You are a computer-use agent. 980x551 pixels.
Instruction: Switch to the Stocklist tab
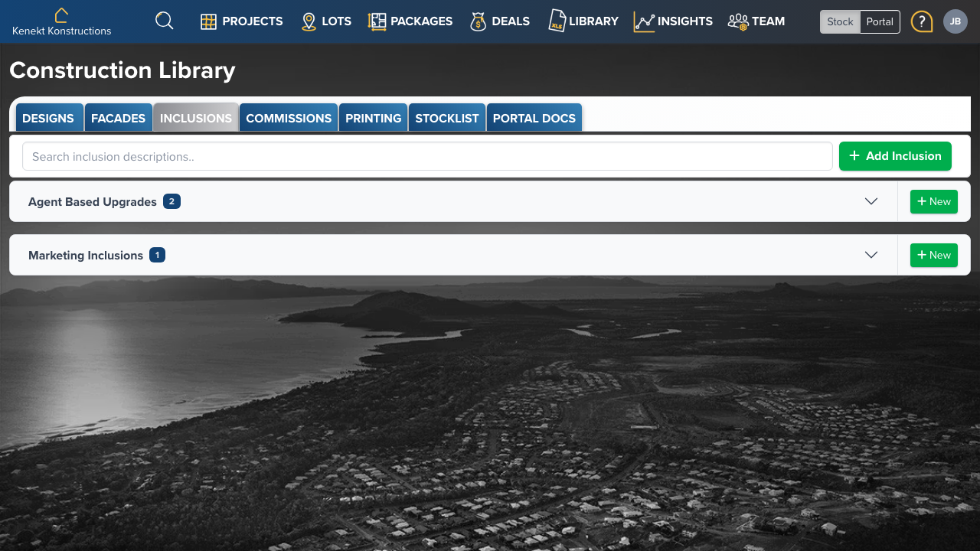447,118
